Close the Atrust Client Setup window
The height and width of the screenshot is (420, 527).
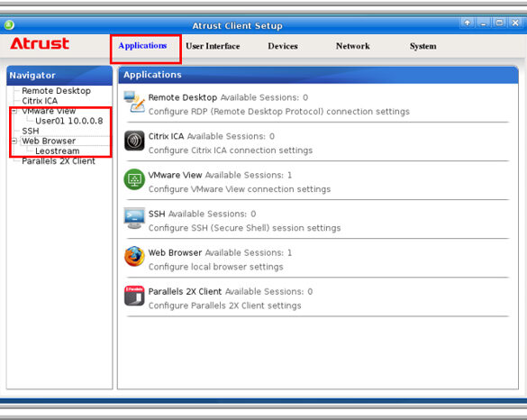(515, 23)
